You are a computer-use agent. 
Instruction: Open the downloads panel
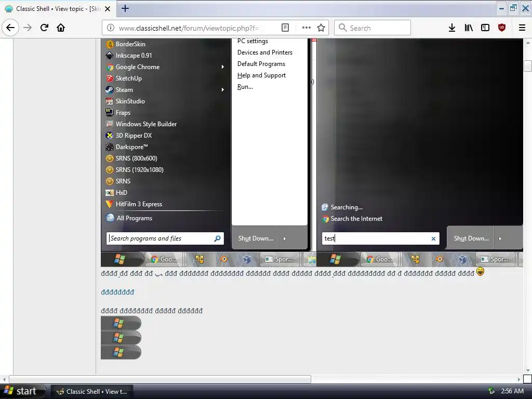pyautogui.click(x=452, y=28)
